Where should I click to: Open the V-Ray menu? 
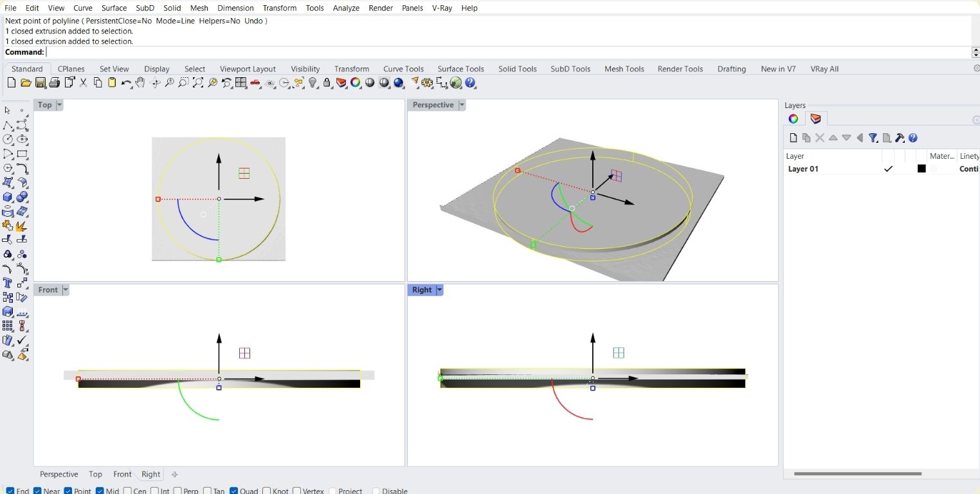(442, 8)
